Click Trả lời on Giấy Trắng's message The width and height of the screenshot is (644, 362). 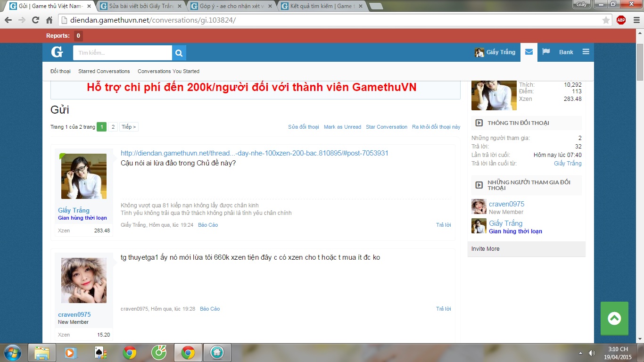click(444, 225)
